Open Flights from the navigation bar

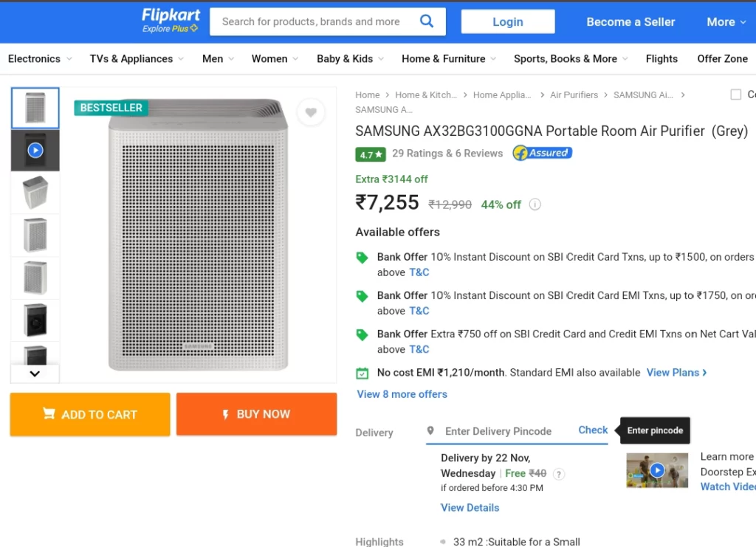pos(661,59)
